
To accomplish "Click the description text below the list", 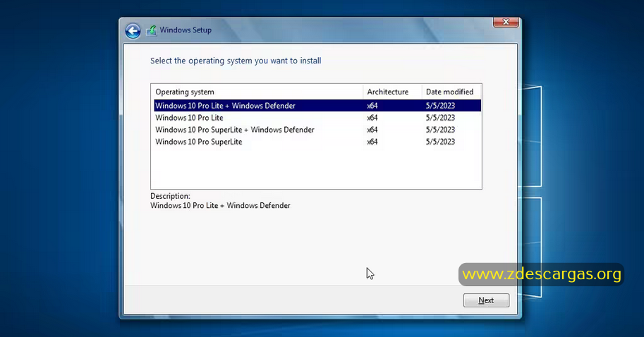I will 220,206.
